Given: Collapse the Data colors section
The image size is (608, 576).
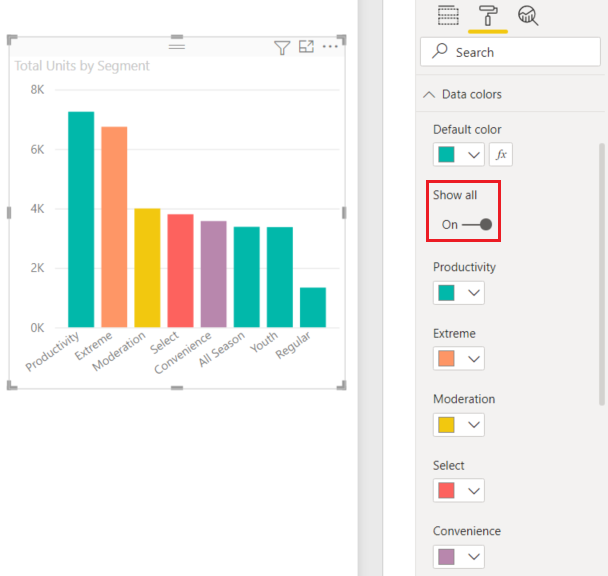Looking at the screenshot, I should pyautogui.click(x=429, y=94).
